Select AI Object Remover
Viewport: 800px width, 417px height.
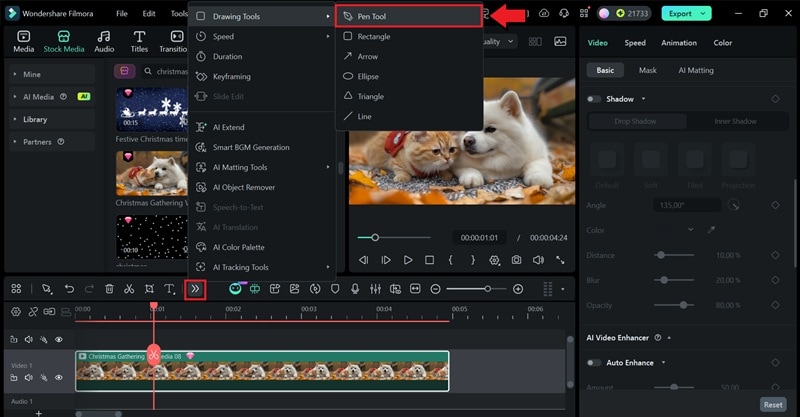tap(262, 187)
